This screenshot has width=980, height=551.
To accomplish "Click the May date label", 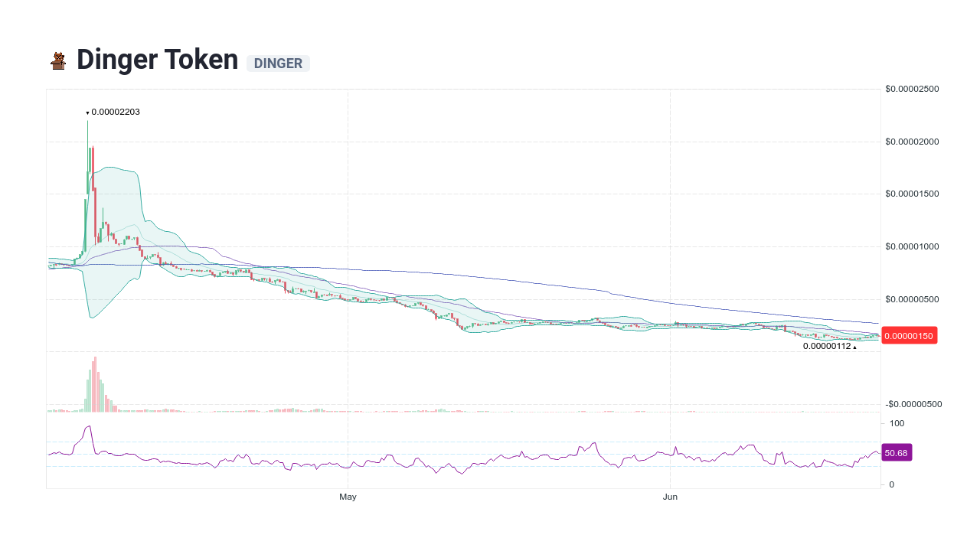I will 348,497.
